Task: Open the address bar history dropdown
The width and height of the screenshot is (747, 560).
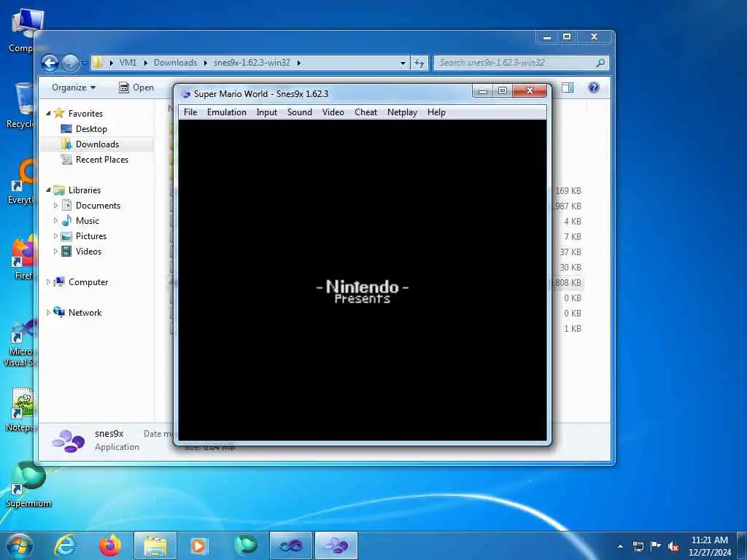Action: [403, 63]
